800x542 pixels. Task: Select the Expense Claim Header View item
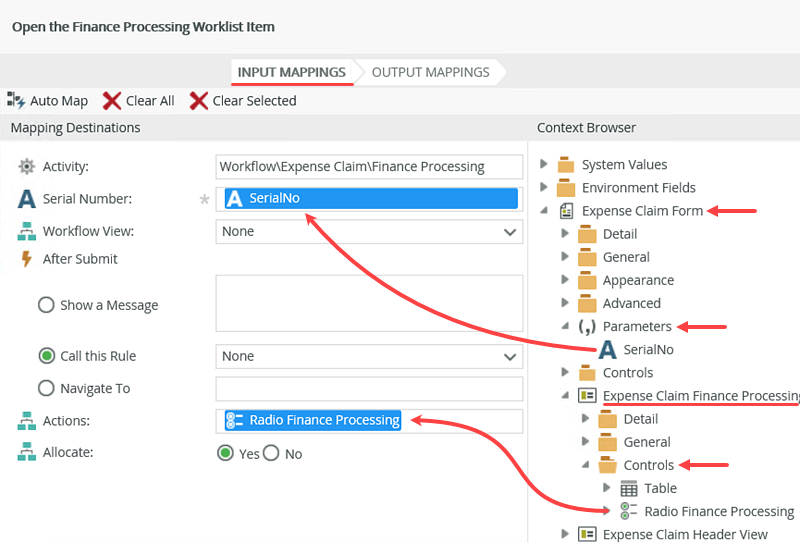click(x=685, y=534)
